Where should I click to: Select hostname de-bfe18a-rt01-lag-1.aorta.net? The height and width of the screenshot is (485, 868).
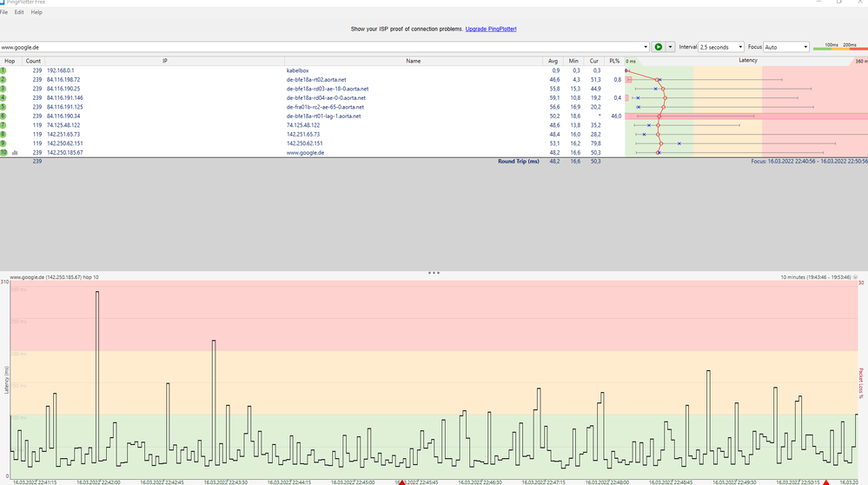point(323,116)
